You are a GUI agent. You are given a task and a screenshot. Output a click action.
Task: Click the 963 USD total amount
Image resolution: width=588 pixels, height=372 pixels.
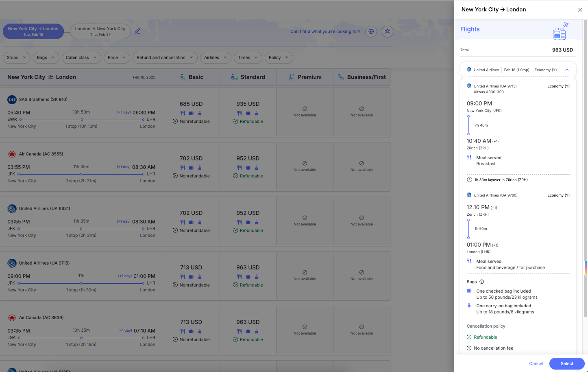[562, 50]
